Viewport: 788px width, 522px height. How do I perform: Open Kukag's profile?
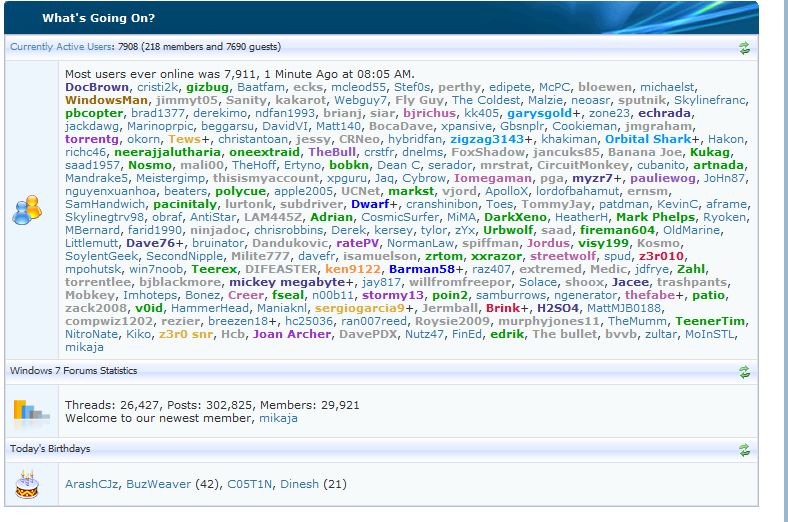tap(710, 152)
